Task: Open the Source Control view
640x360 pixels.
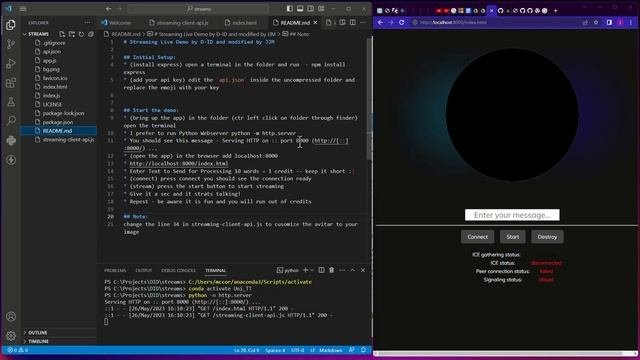Action: [11, 44]
